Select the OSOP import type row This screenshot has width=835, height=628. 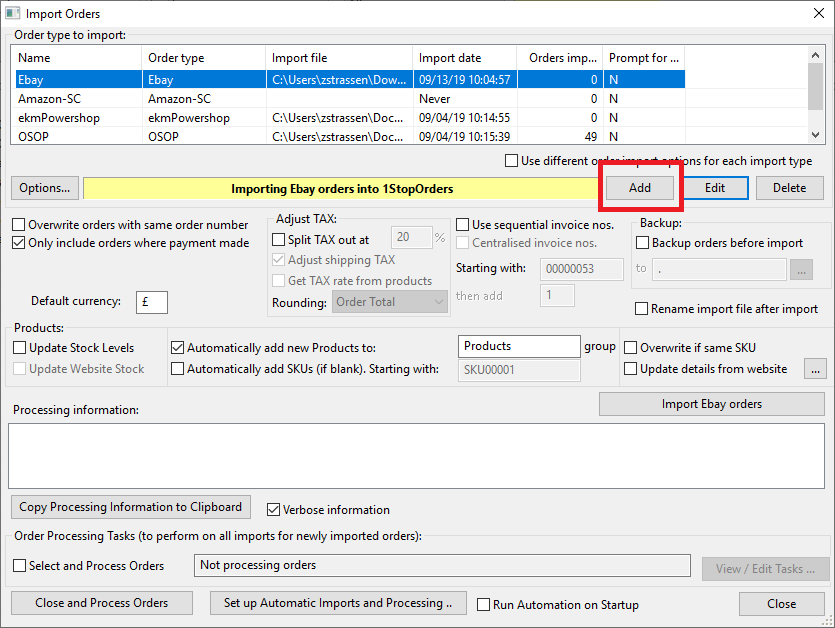(350, 136)
